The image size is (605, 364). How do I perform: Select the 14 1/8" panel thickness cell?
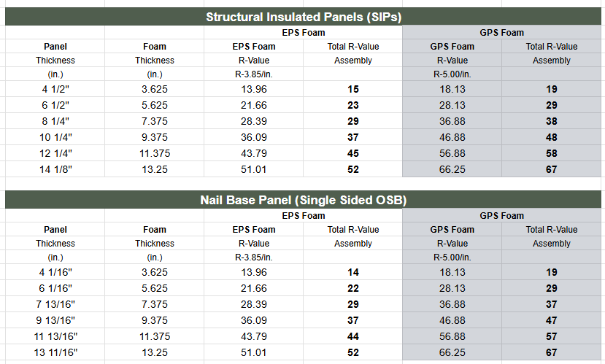pos(55,169)
